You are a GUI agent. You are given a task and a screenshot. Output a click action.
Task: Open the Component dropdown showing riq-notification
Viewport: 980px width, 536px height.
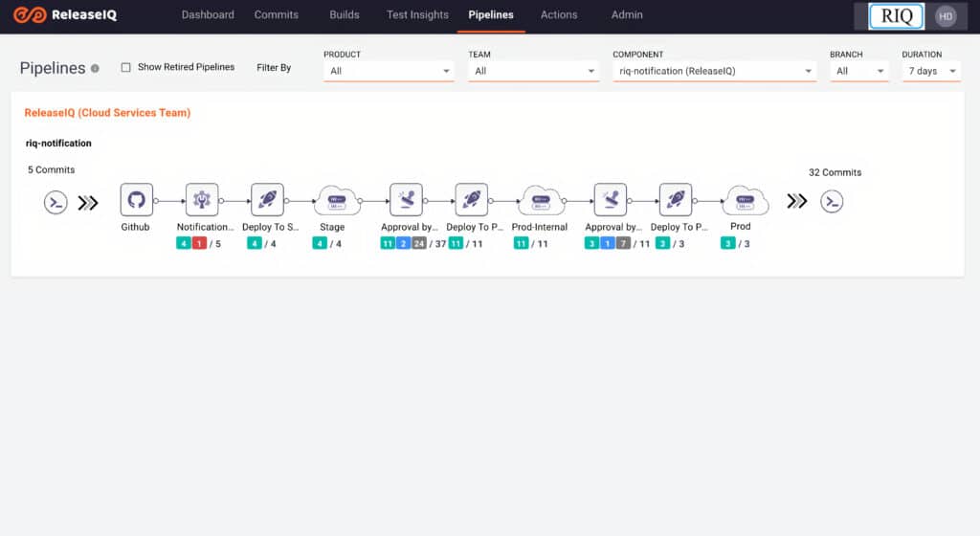coord(714,71)
